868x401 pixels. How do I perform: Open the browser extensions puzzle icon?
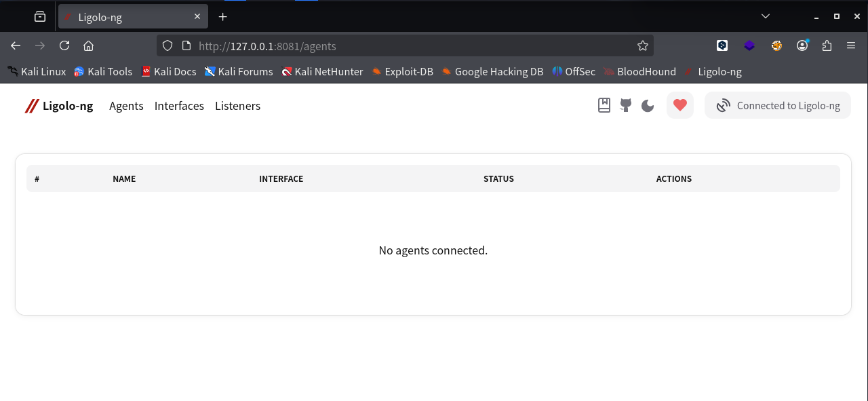click(827, 45)
